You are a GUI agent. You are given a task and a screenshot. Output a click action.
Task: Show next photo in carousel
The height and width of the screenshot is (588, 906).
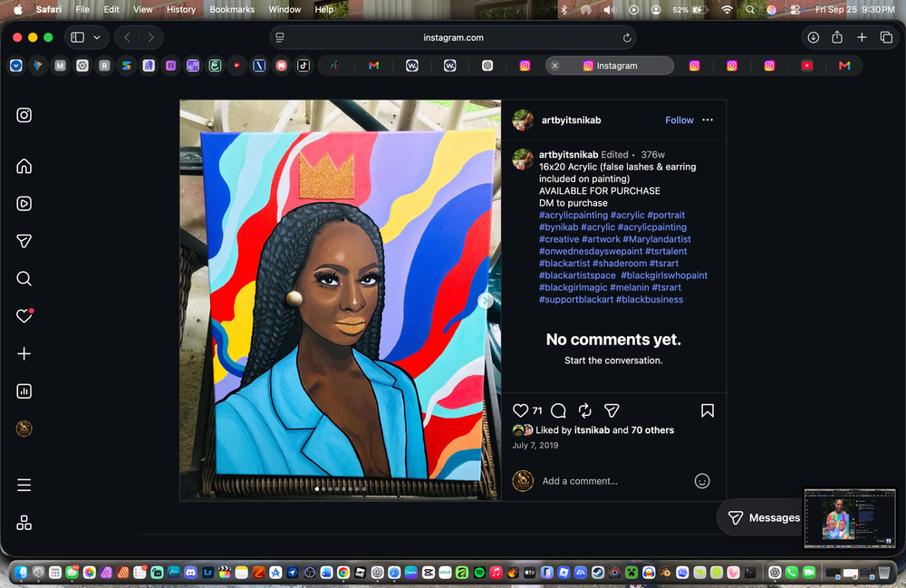tap(486, 301)
